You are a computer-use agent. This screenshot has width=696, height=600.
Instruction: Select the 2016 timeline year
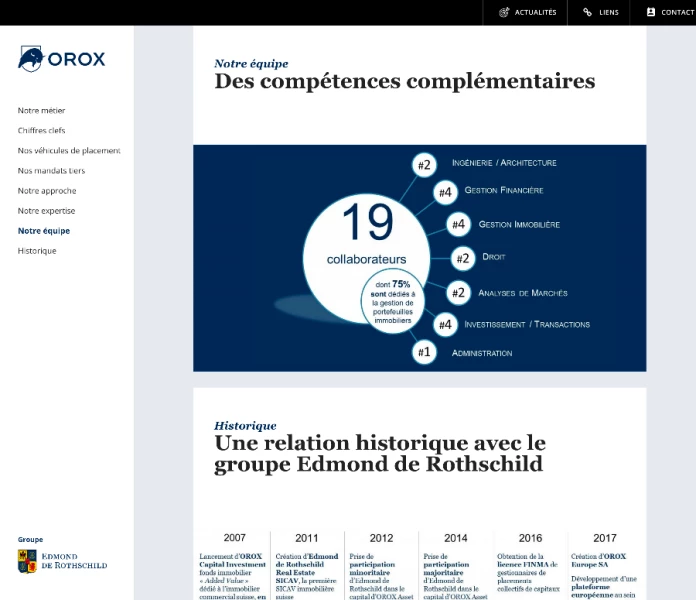click(530, 538)
